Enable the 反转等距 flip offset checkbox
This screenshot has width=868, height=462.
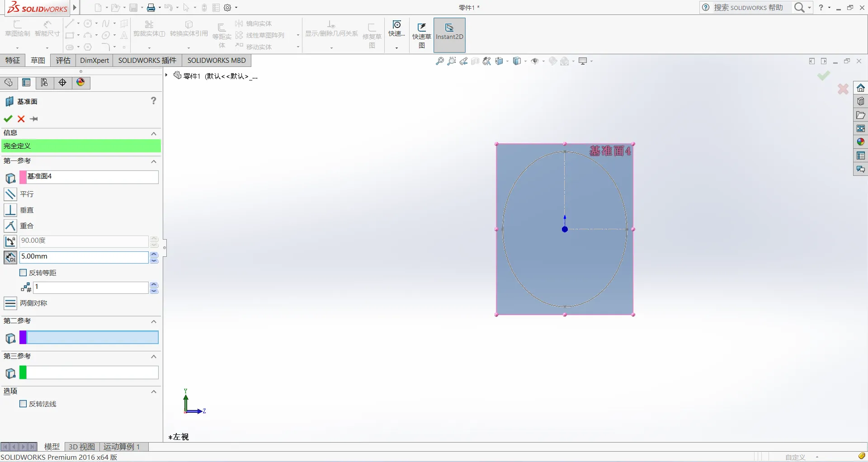(24, 273)
